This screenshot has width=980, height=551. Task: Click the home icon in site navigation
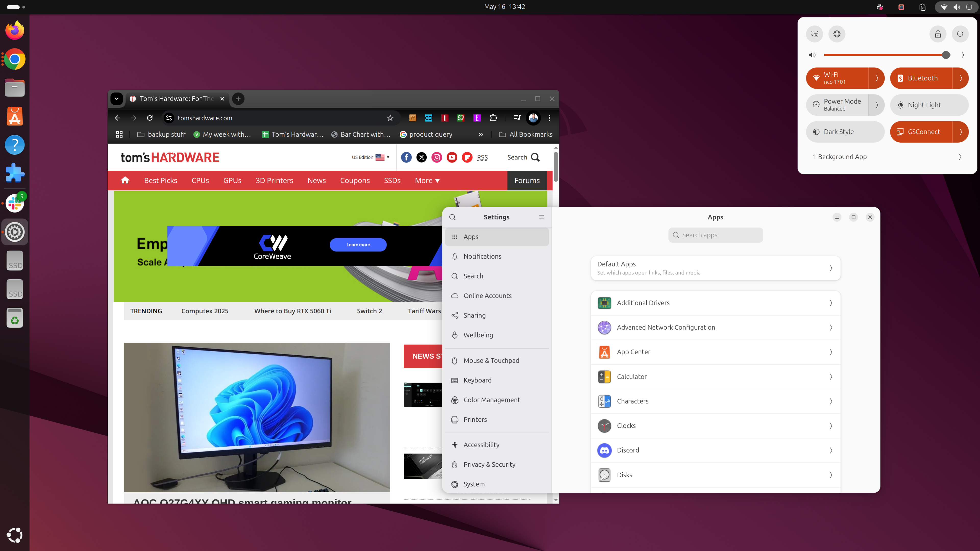[125, 180]
